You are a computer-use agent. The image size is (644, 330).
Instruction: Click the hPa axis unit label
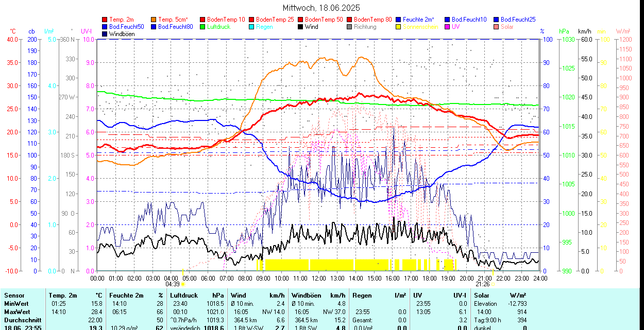click(x=564, y=31)
